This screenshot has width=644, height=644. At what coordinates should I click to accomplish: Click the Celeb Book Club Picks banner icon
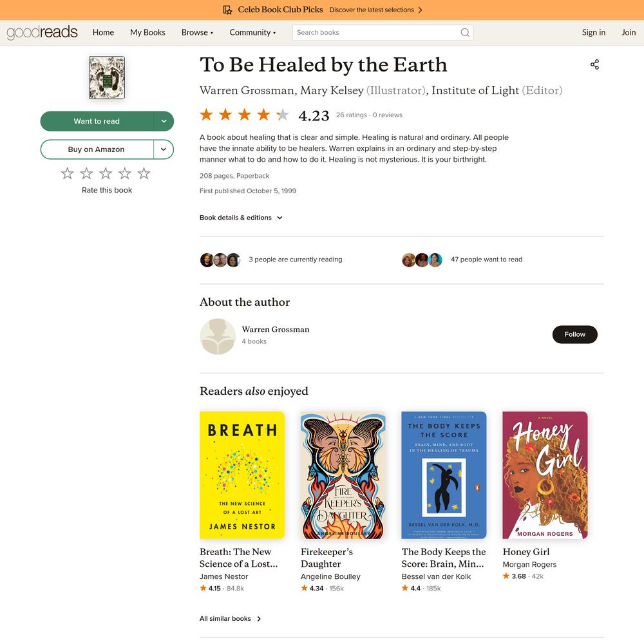point(227,10)
